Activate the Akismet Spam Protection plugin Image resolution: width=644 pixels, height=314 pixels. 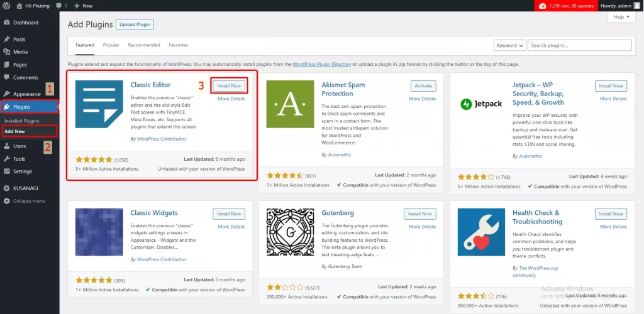click(423, 86)
